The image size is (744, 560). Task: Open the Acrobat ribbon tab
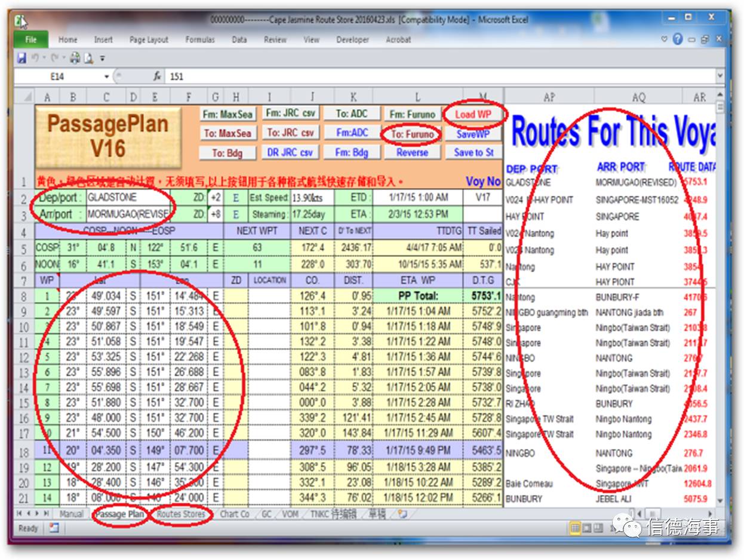coord(398,39)
